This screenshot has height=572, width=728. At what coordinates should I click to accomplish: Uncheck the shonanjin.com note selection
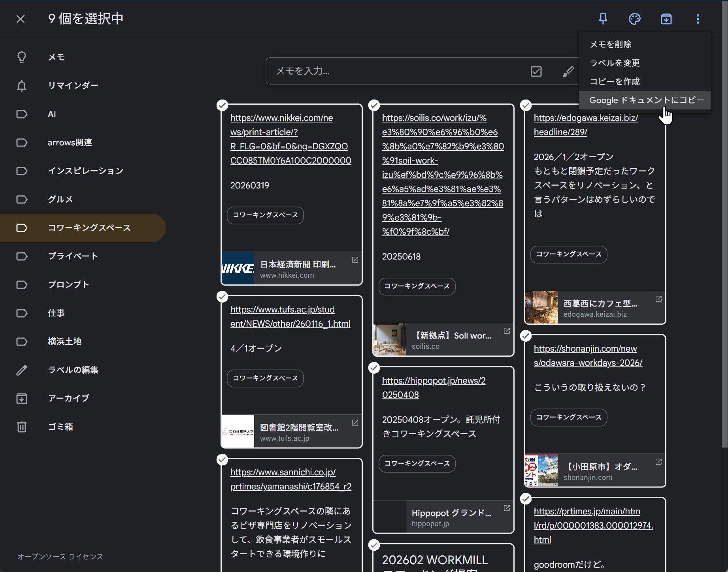[526, 336]
